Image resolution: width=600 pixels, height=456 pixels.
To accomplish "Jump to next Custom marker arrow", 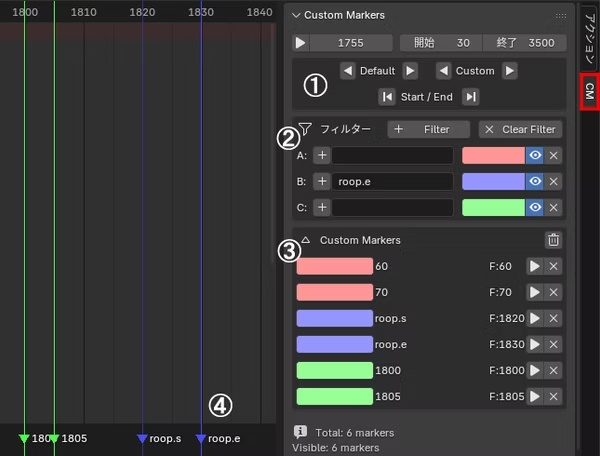I will pyautogui.click(x=510, y=71).
